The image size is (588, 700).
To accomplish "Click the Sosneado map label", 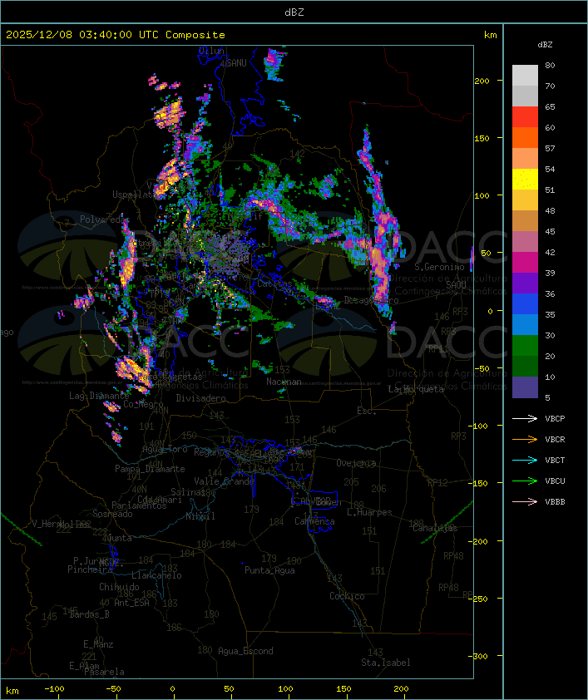I will 112,514.
